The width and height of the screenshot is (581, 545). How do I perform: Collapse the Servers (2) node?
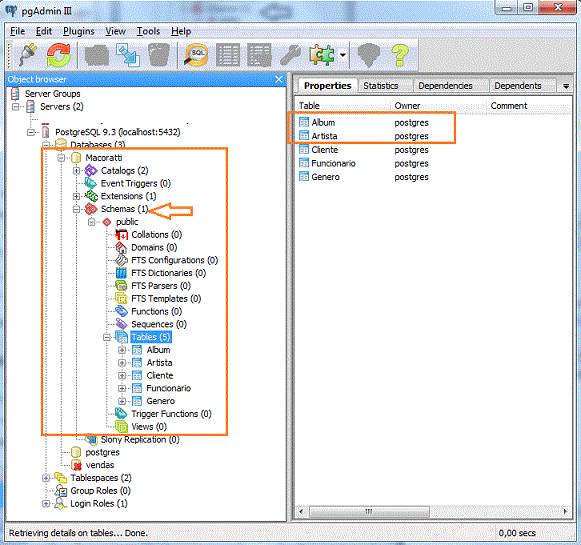click(x=16, y=107)
